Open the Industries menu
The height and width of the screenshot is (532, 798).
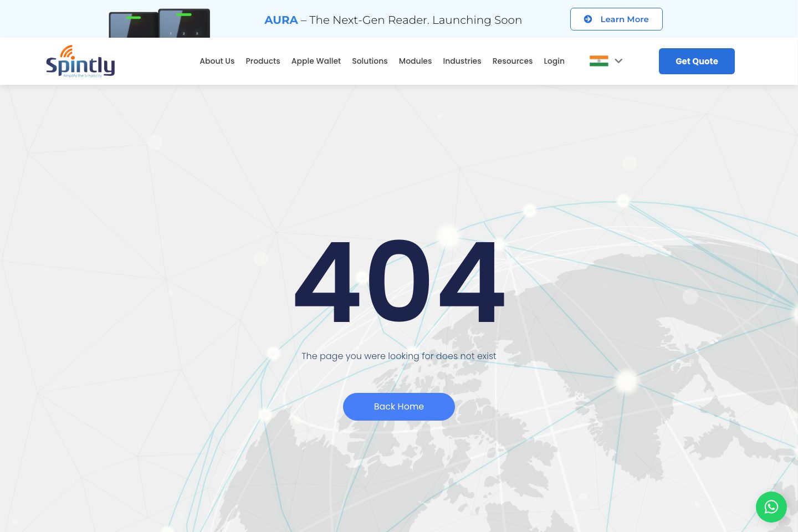462,61
